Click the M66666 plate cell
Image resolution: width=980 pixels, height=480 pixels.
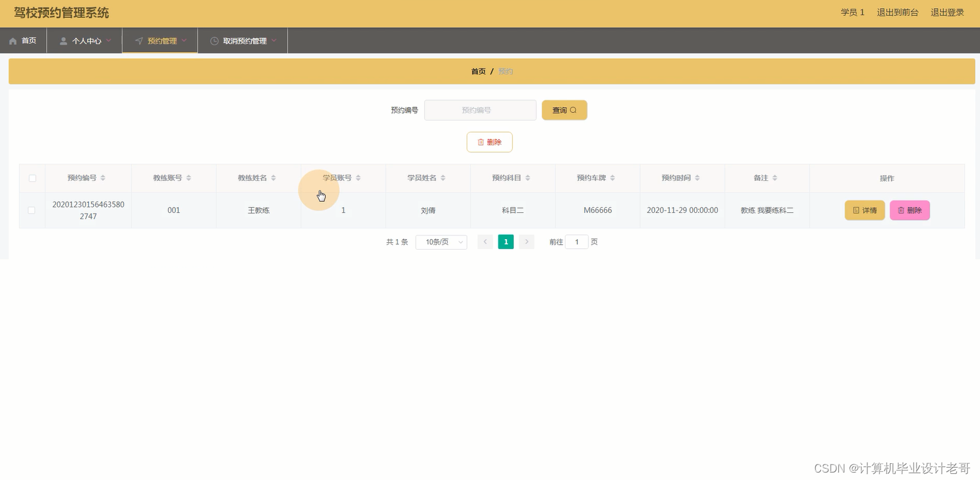point(598,211)
